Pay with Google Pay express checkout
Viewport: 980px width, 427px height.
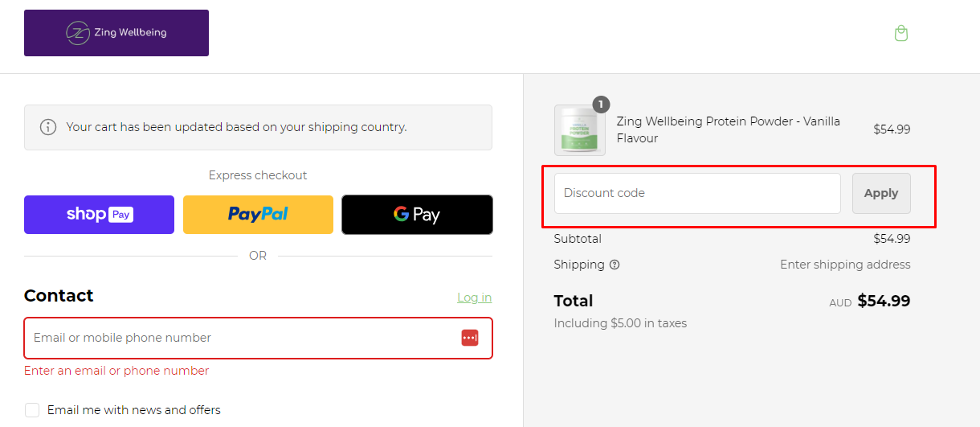click(417, 215)
